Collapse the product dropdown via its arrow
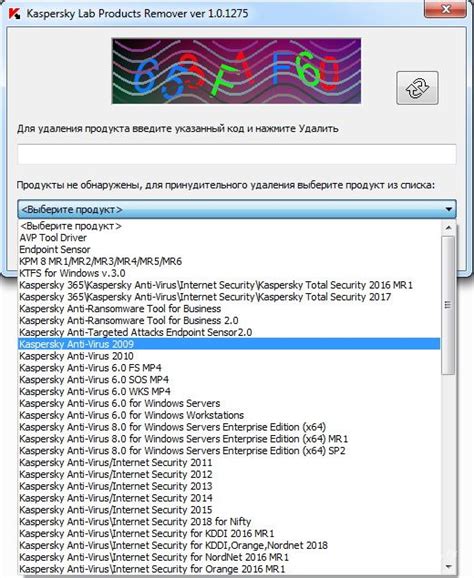Image resolution: width=474 pixels, height=578 pixels. point(449,209)
